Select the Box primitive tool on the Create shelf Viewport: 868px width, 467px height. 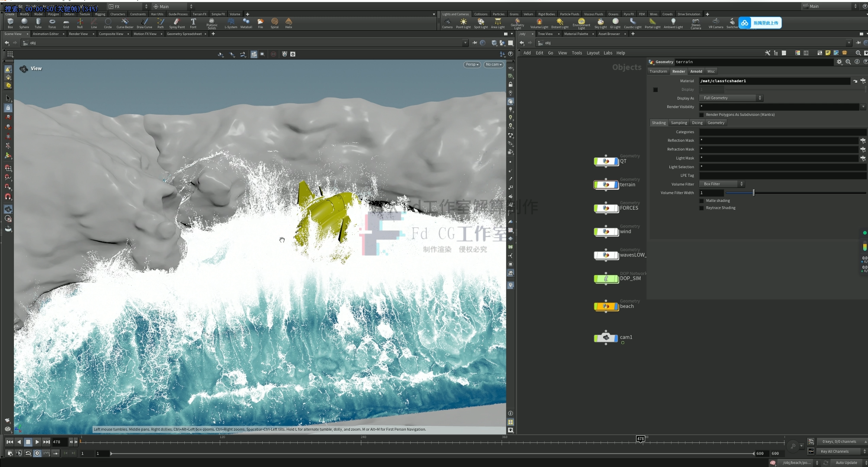tap(10, 23)
